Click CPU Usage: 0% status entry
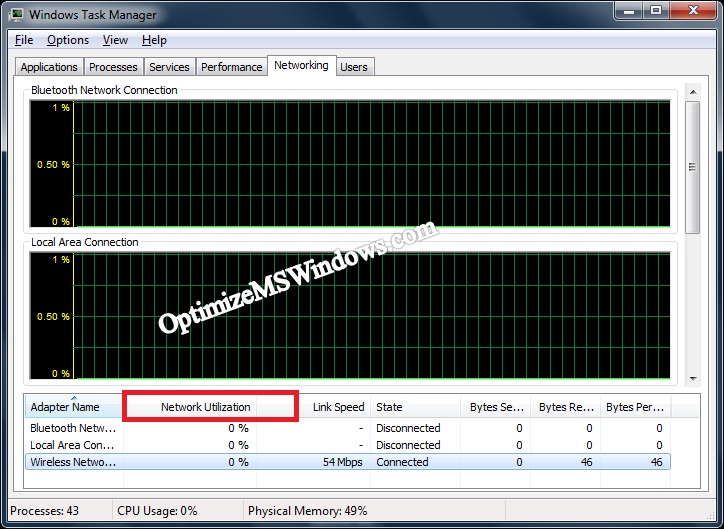724x529 pixels. click(157, 511)
